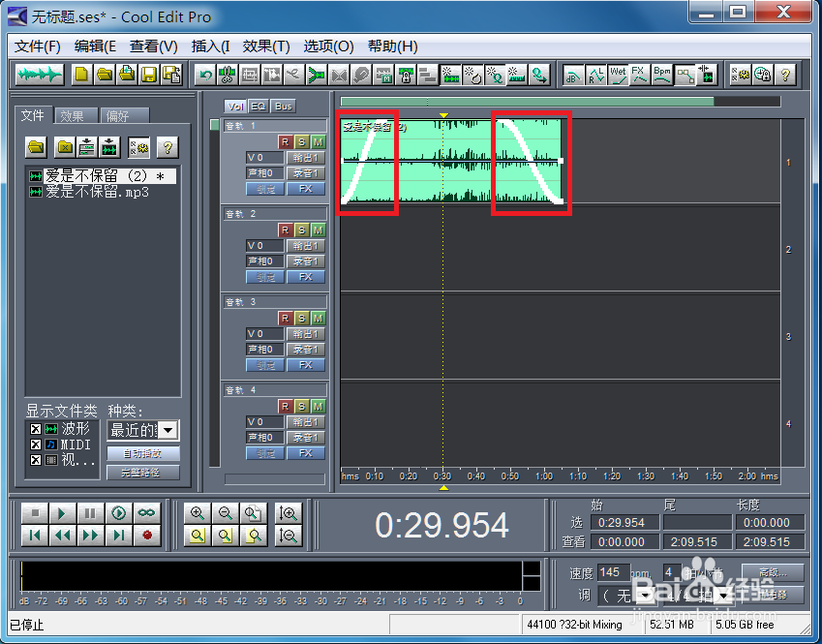Open the sort kind dropdown
The width and height of the screenshot is (822, 644).
[167, 431]
